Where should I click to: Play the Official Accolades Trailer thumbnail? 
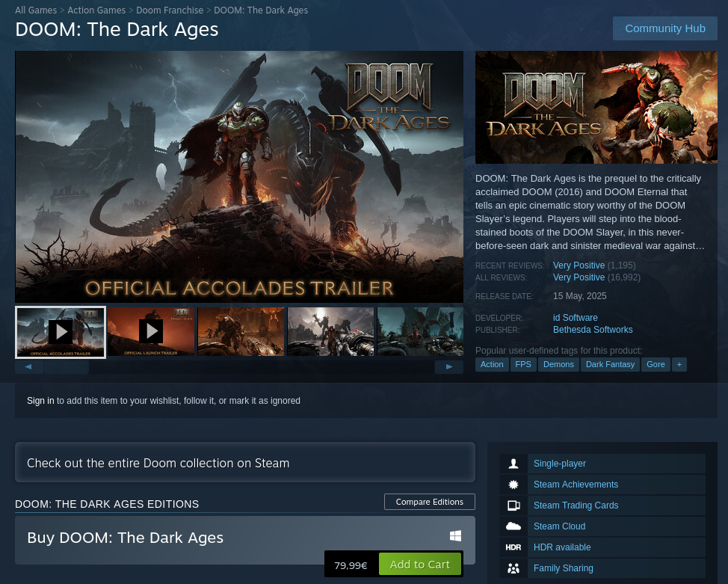[x=61, y=332]
